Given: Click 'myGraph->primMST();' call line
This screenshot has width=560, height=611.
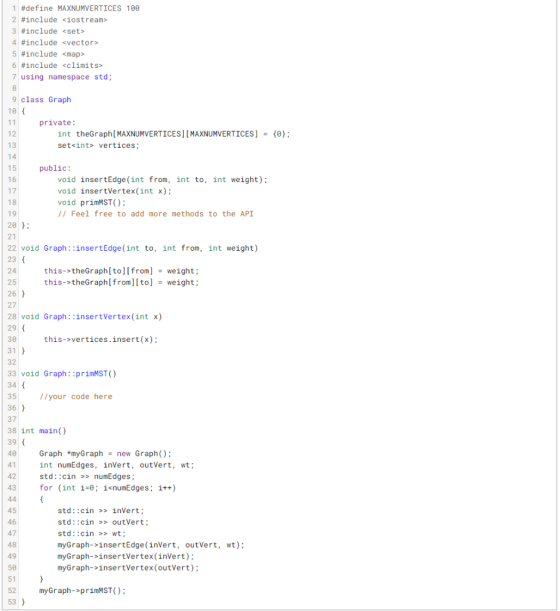Looking at the screenshot, I should click(x=82, y=590).
